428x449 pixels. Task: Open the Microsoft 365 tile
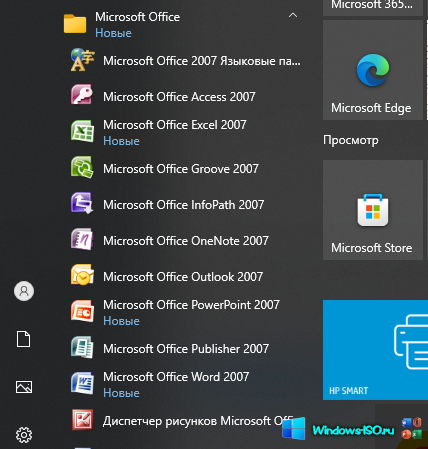pos(373,8)
